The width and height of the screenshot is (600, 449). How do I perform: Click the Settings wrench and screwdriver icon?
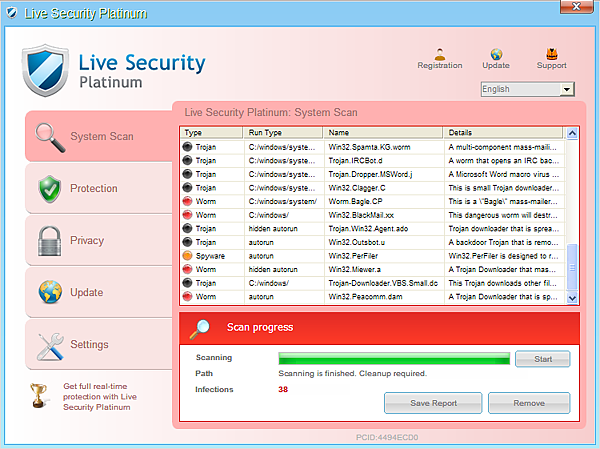[50, 346]
